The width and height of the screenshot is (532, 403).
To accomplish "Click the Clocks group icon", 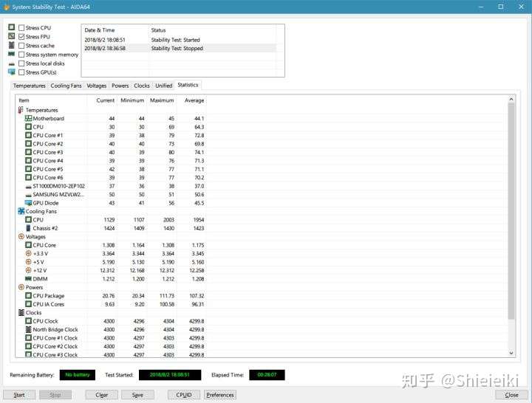I will [21, 312].
